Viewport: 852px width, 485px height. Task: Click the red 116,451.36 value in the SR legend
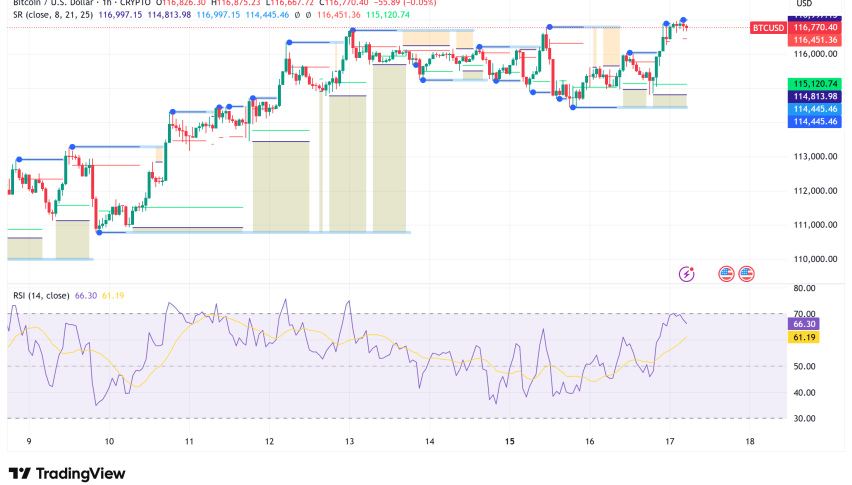(339, 15)
